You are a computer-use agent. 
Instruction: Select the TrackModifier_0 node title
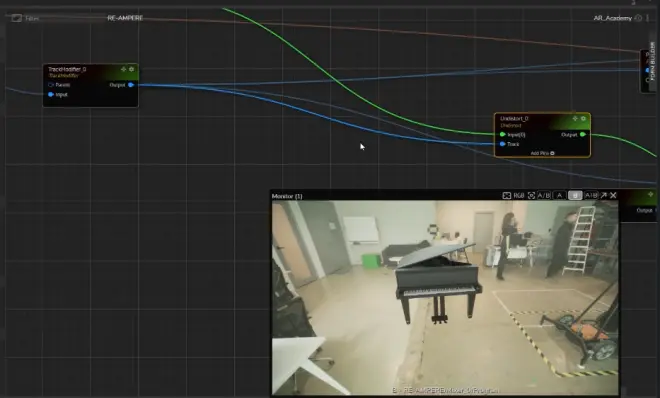coord(67,69)
